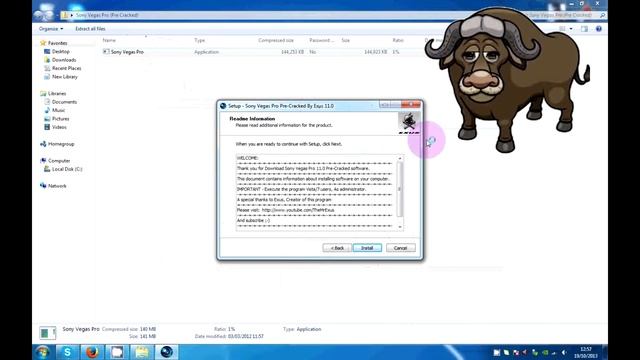Click the Sony Vegas Pro file icon
The image size is (640, 360).
coord(106,52)
